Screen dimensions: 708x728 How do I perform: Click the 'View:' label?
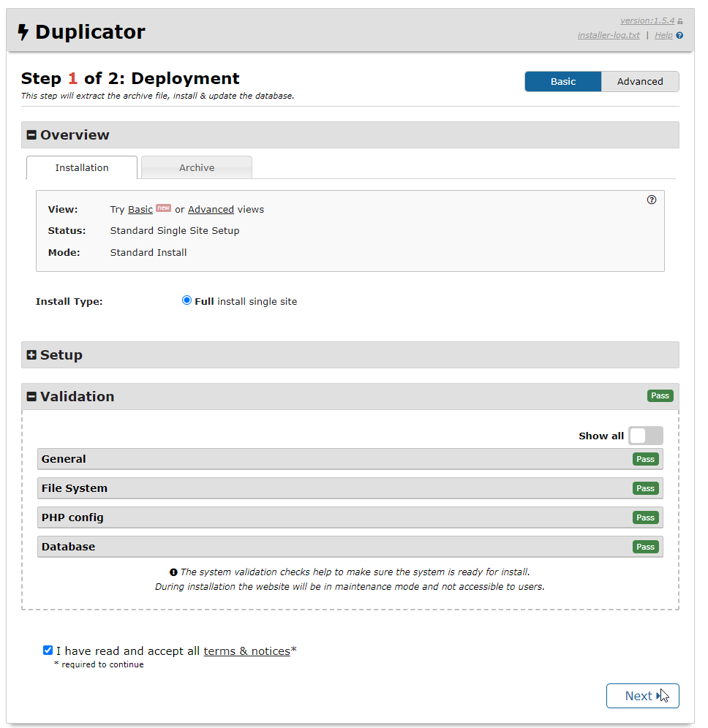(63, 209)
